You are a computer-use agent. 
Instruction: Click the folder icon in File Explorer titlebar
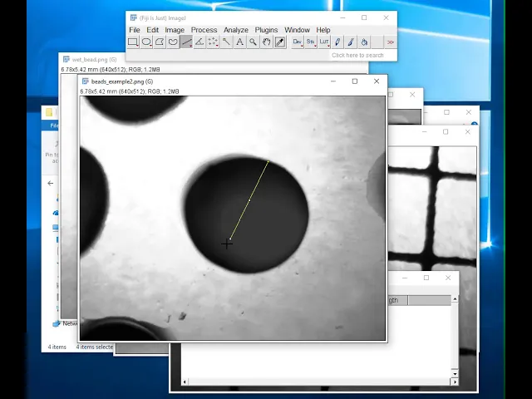(49, 112)
